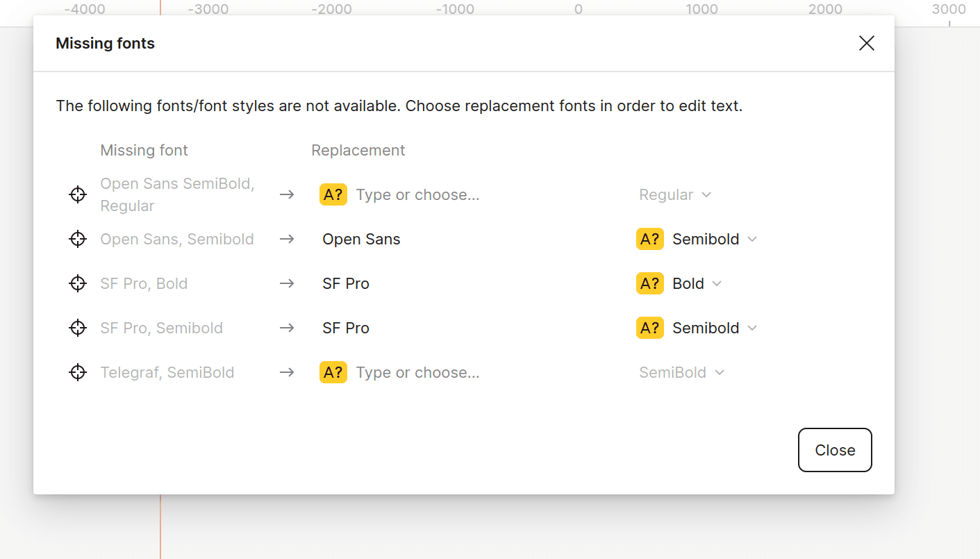Click Type or choose field in the first row
980x559 pixels.
tap(417, 194)
